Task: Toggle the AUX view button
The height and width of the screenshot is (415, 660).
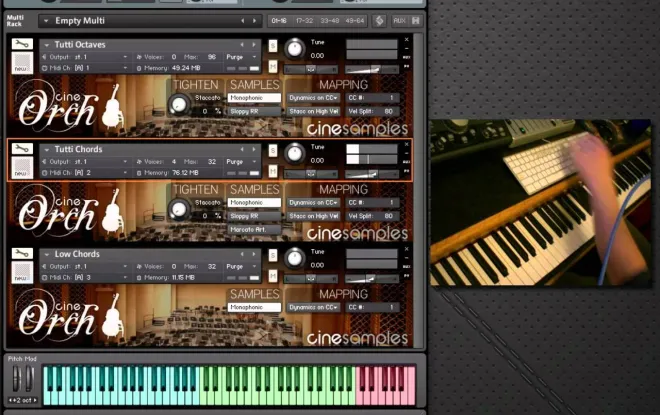Action: click(399, 21)
